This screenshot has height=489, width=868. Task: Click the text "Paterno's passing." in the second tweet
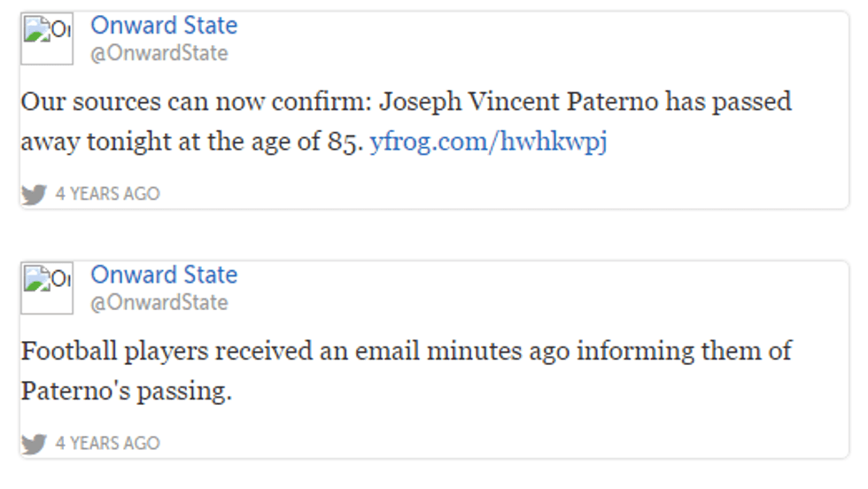pos(126,391)
